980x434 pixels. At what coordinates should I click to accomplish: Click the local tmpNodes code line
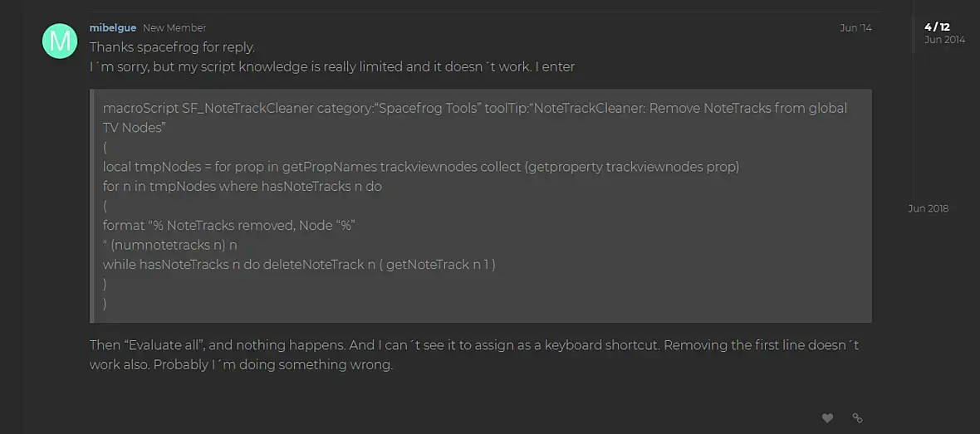click(420, 168)
